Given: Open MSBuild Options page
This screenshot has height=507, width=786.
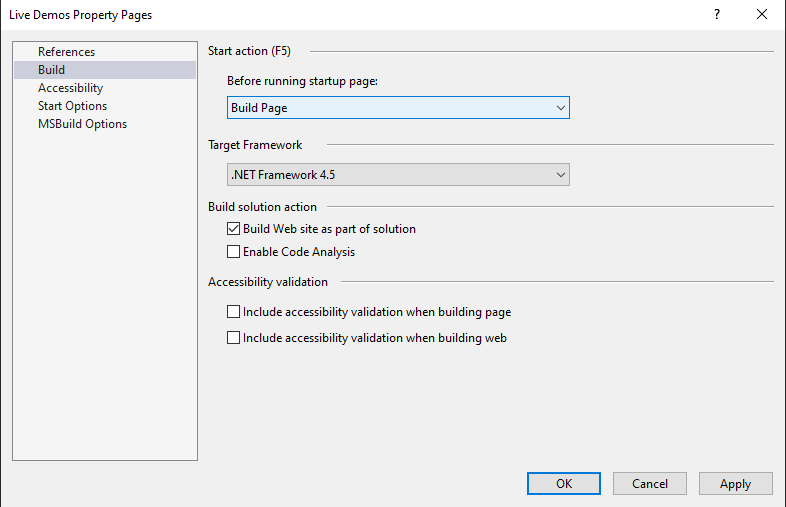Looking at the screenshot, I should point(82,124).
